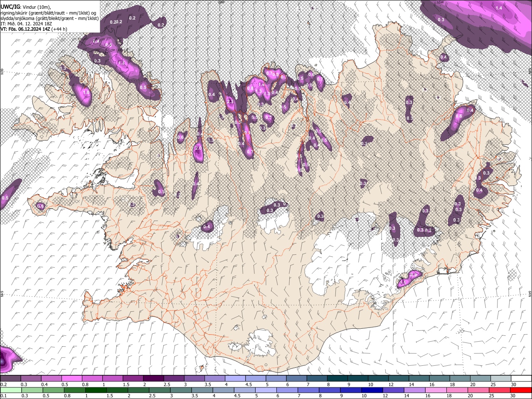Screen dimensions: 532x399
Task: Click the '(+44 h)' forecast offset
Action: click(x=60, y=29)
